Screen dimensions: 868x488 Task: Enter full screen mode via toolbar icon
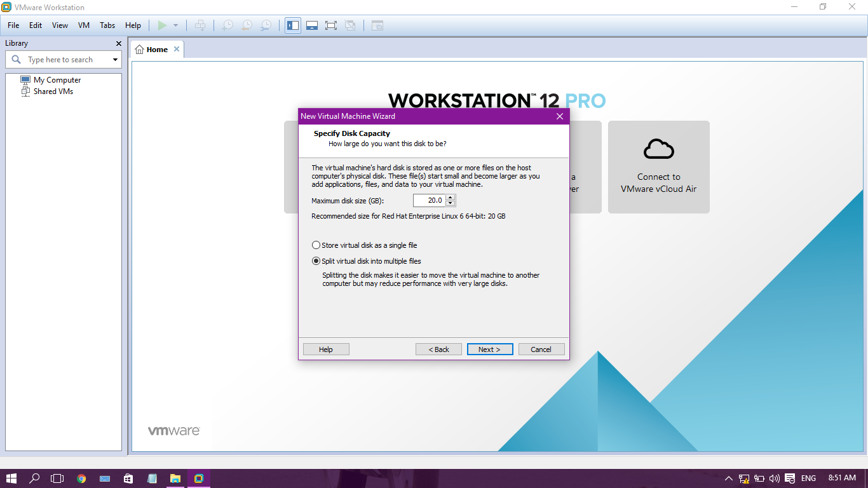tap(331, 25)
